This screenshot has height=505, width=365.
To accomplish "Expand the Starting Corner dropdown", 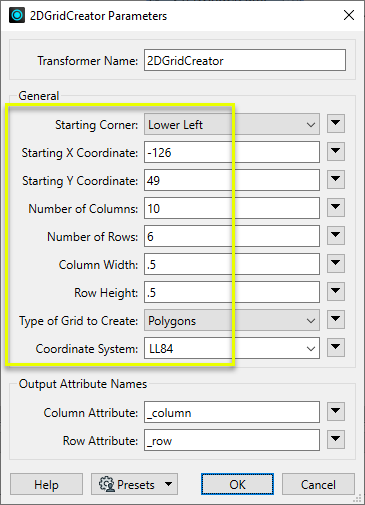I will click(x=232, y=124).
